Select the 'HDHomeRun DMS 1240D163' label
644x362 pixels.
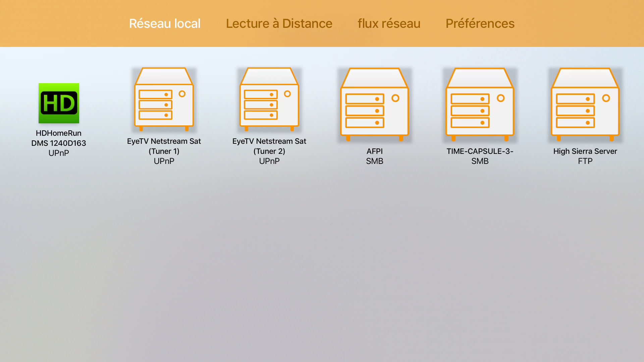[59, 138]
